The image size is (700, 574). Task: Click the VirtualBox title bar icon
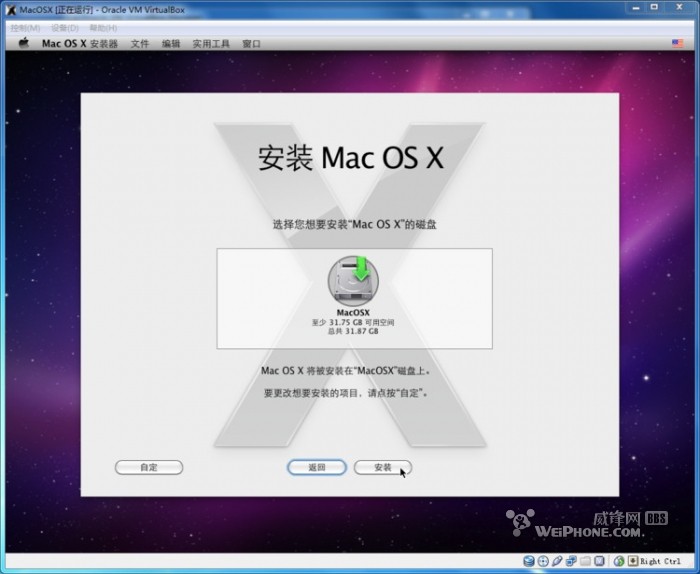12,10
